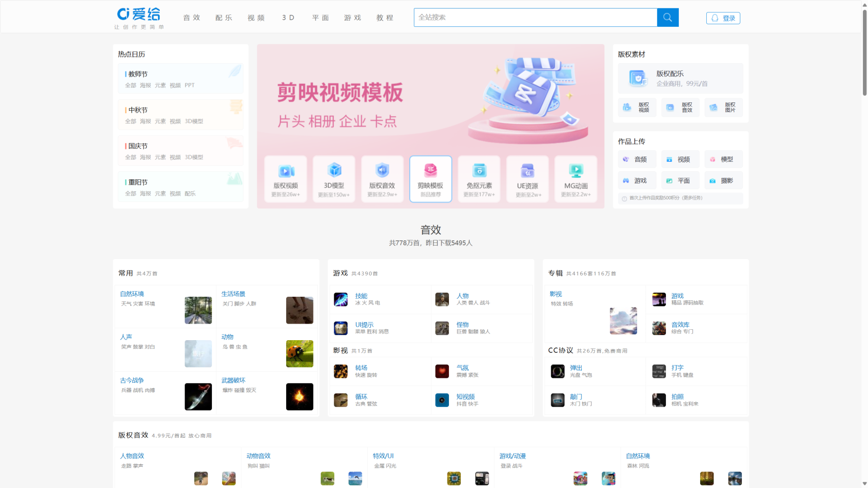This screenshot has width=868, height=488.
Task: Open the 版权视频 banner tile icon
Action: click(286, 170)
